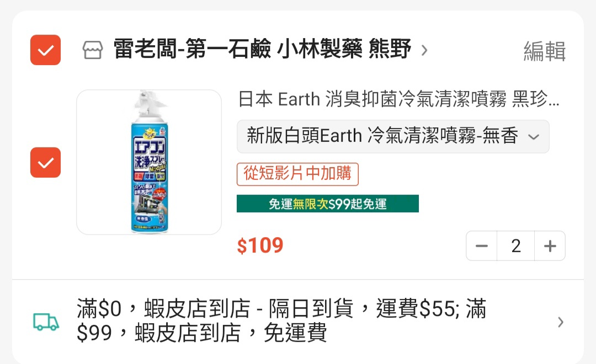Decrease quantity with the minus icon
This screenshot has width=596, height=364.
[482, 246]
